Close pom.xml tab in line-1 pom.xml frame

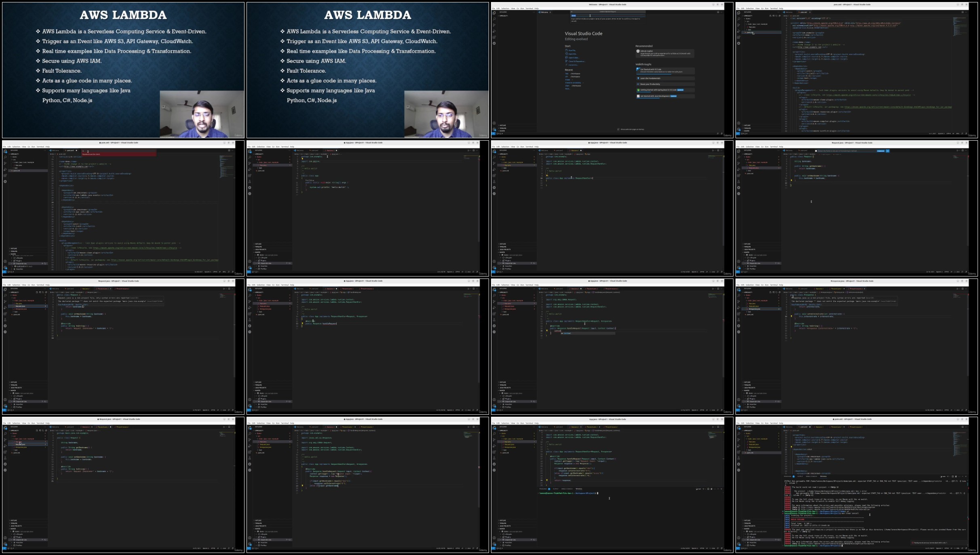810,12
